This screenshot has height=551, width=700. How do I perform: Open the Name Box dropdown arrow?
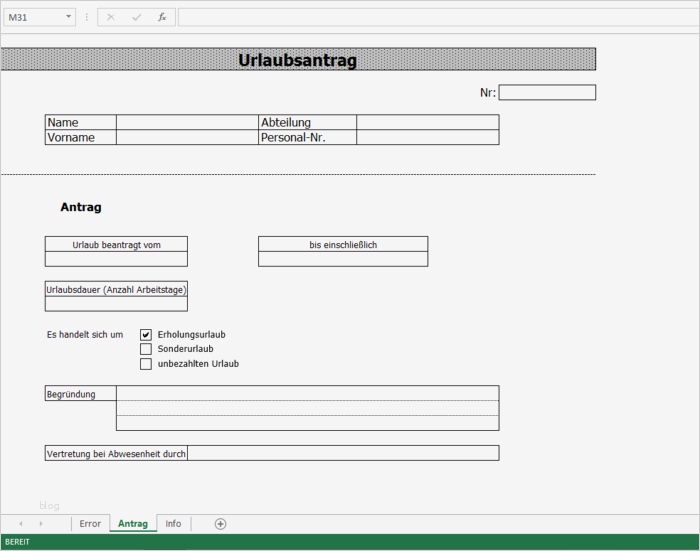[x=68, y=17]
